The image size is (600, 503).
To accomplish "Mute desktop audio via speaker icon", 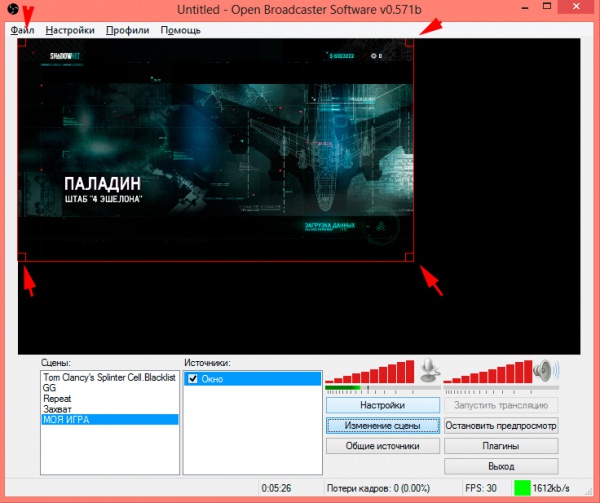I will pos(546,371).
